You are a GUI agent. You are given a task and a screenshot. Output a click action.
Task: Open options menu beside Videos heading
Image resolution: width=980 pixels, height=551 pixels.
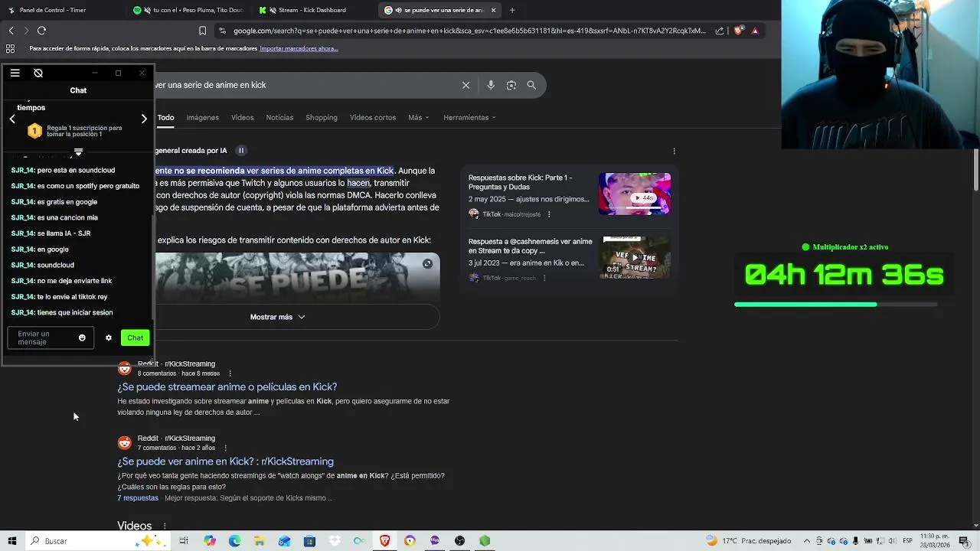[x=164, y=527]
